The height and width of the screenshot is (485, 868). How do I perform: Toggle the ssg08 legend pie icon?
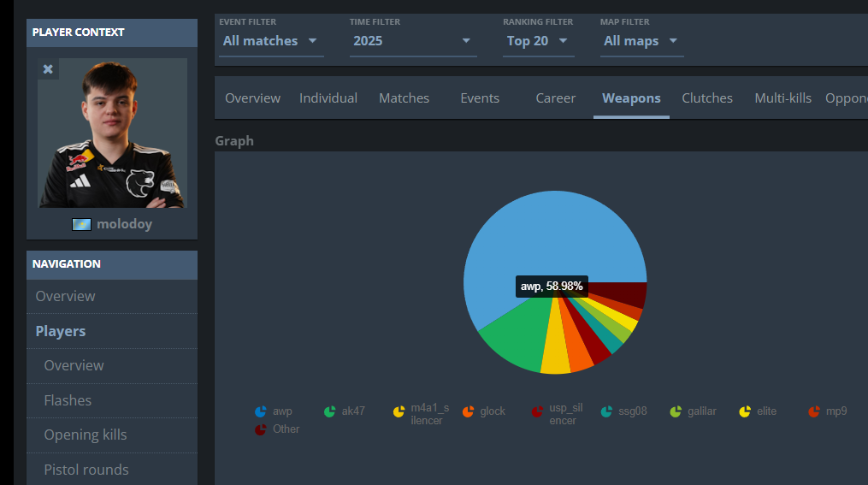click(x=606, y=411)
